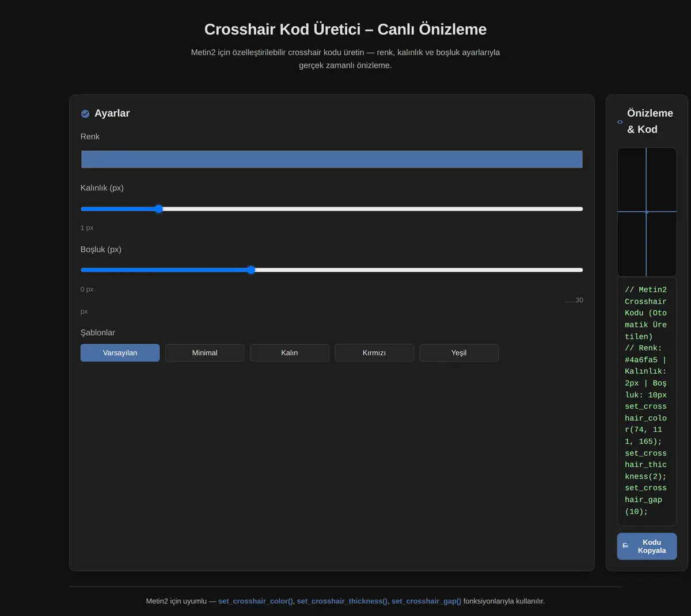Select the Varsayılan preset
The width and height of the screenshot is (691, 616).
[x=120, y=353]
